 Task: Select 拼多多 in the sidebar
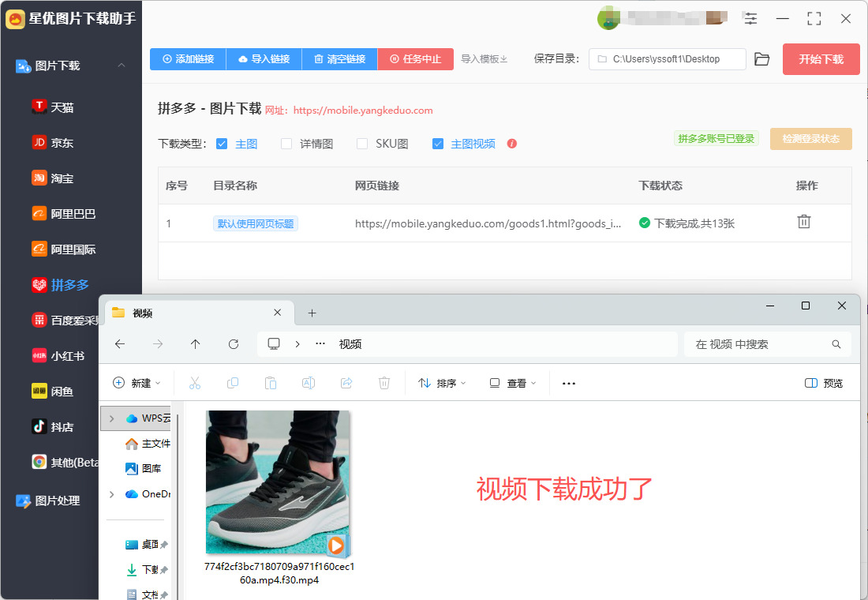pyautogui.click(x=60, y=285)
